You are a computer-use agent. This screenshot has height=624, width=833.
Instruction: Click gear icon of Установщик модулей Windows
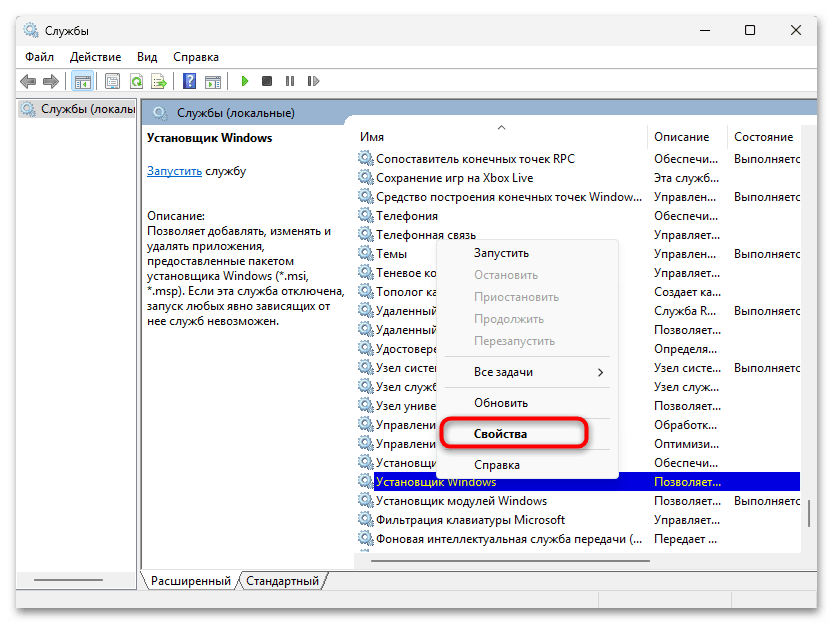tap(366, 500)
